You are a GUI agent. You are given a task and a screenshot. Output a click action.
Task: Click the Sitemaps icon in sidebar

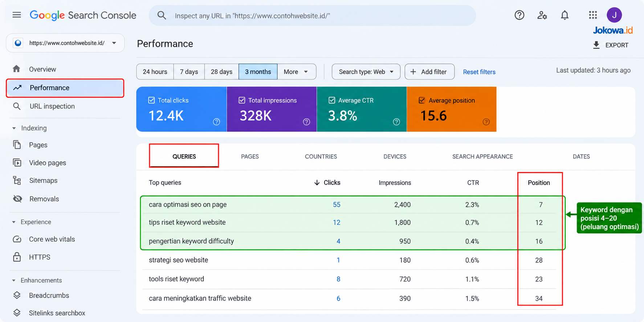17,180
